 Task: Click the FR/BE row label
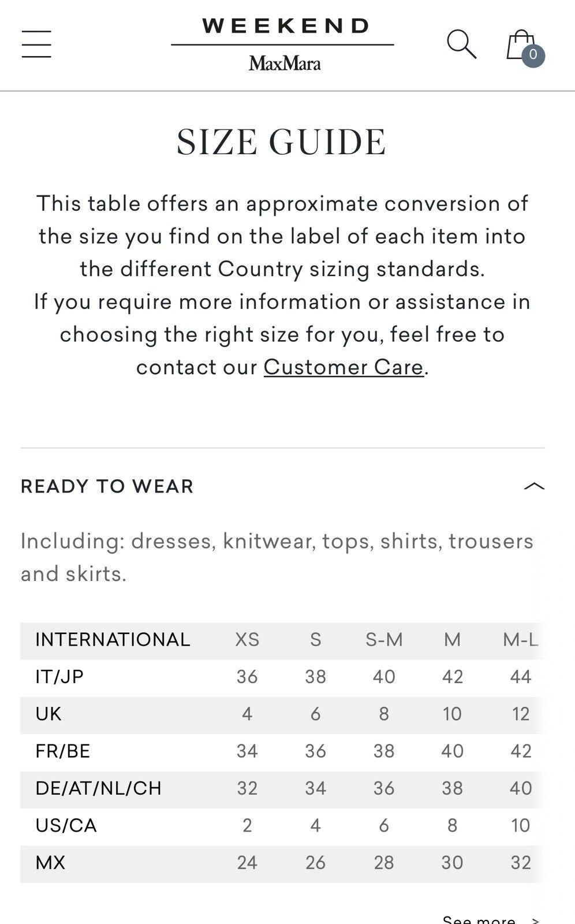coord(63,751)
